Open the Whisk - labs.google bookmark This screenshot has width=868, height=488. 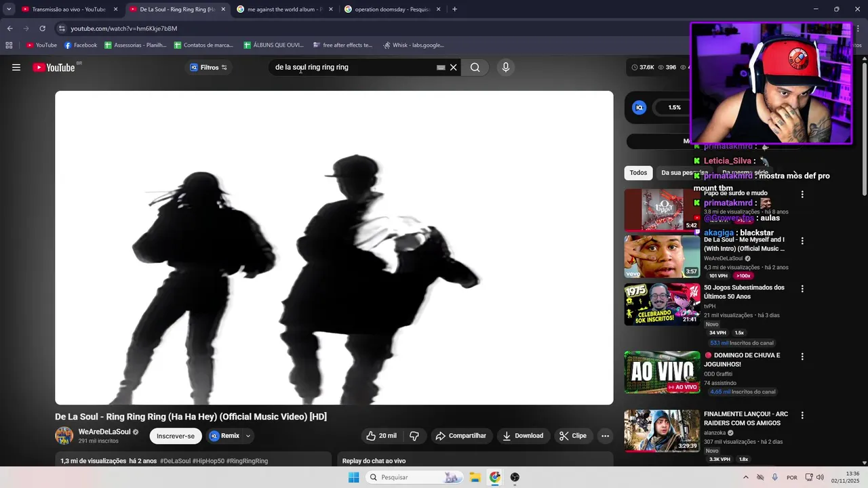click(414, 45)
